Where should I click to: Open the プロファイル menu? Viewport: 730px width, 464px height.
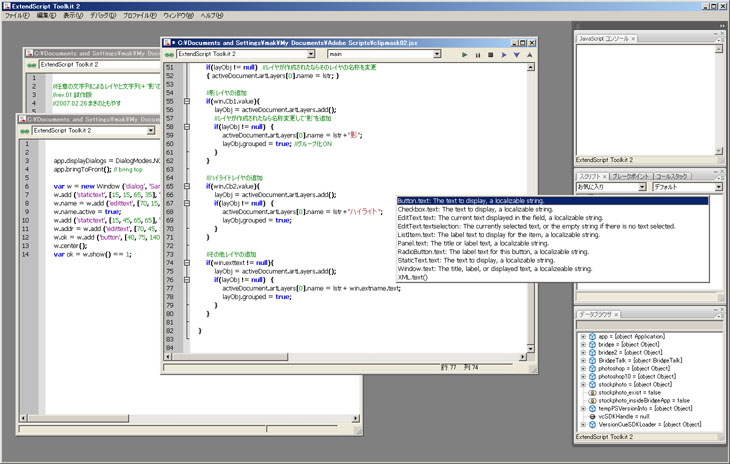coord(140,15)
